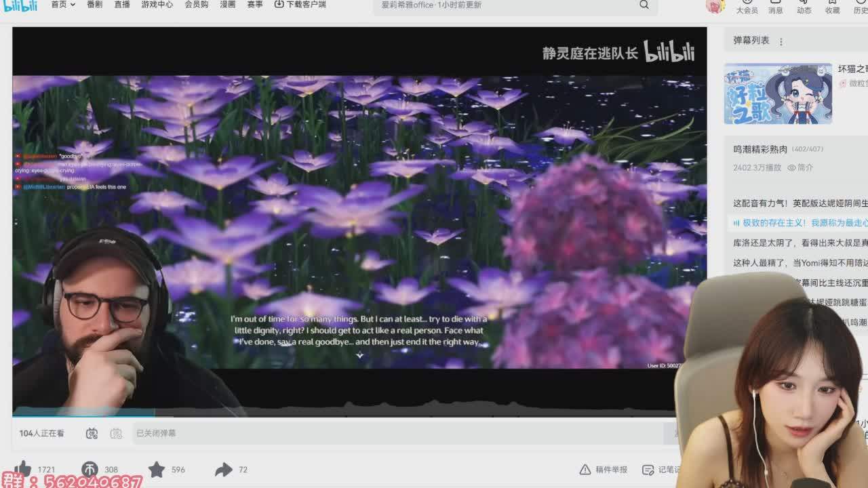
Task: Expand the 弹幕列表 panel header
Action: tap(796, 41)
